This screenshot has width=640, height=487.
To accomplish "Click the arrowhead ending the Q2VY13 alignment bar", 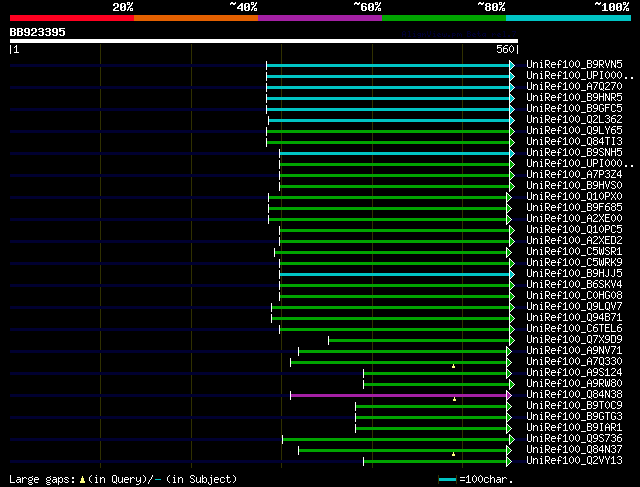I will click(x=512, y=461).
